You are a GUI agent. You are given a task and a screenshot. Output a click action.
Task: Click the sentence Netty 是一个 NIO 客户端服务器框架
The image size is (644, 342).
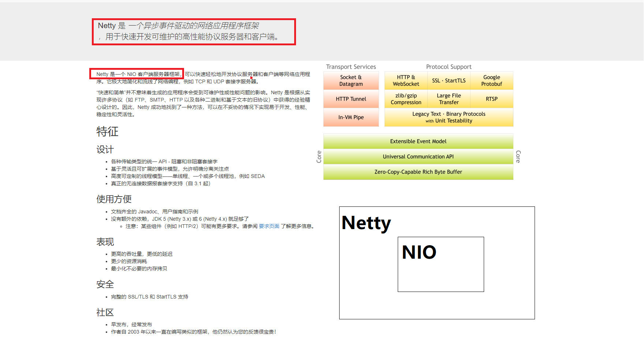[138, 74]
